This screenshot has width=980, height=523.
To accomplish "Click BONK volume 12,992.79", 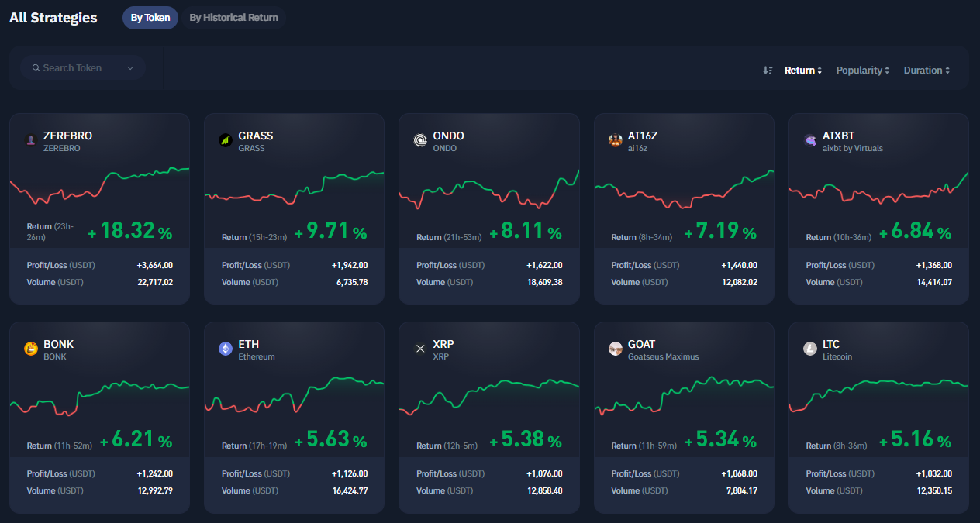I will pos(154,490).
